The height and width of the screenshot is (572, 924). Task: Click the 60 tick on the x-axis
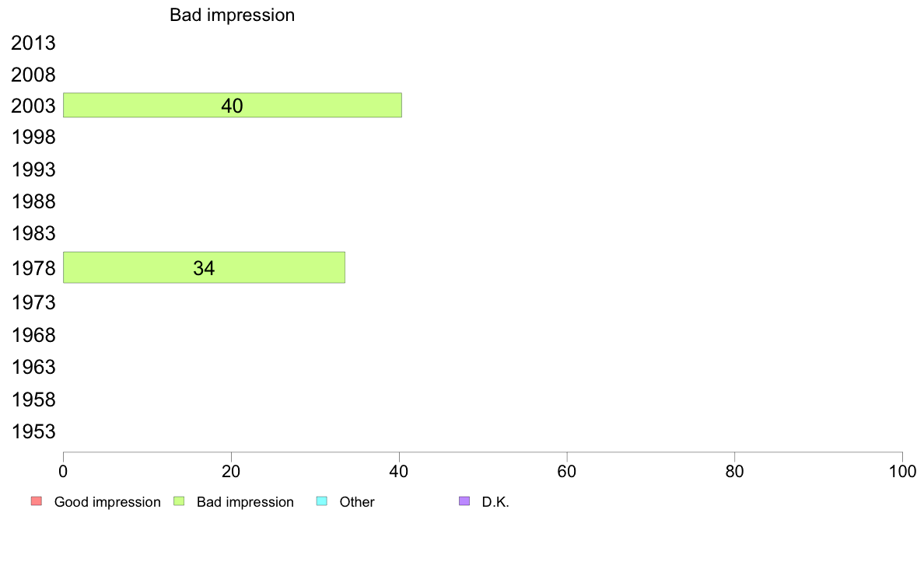pos(567,471)
